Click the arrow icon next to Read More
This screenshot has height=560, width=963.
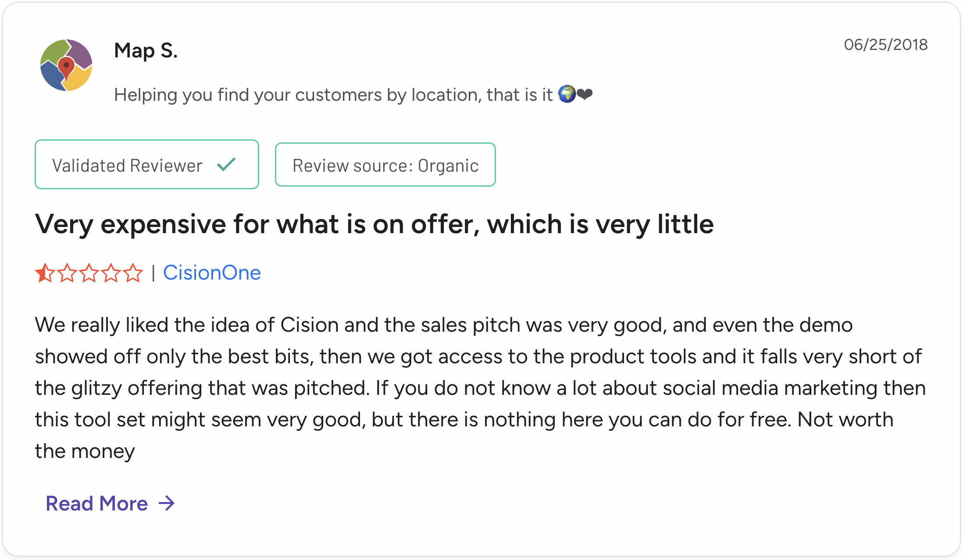pyautogui.click(x=167, y=503)
